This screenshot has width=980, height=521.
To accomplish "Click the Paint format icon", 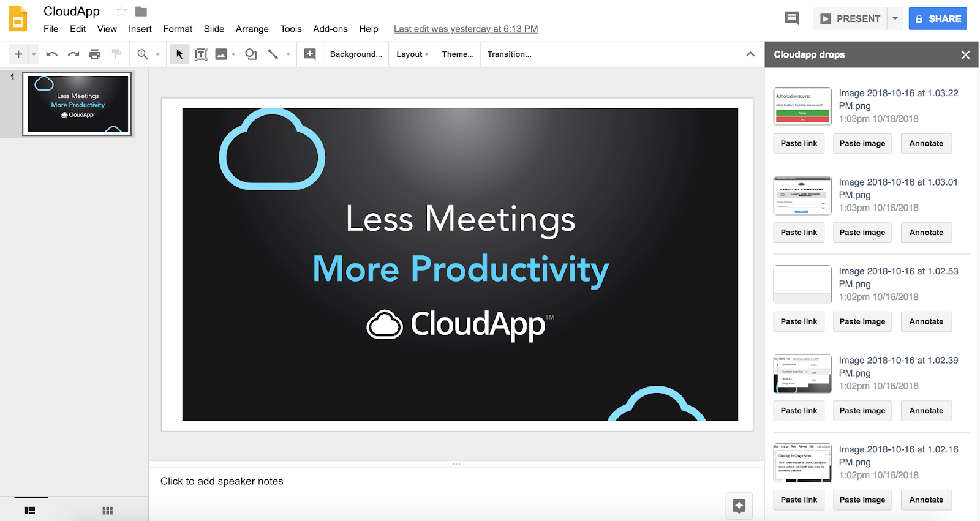I will click(116, 54).
